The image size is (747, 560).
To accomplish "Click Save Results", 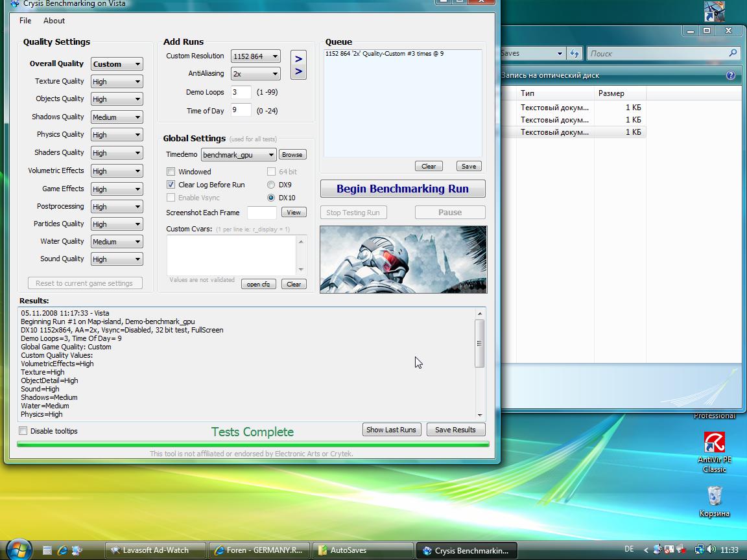I will point(455,430).
